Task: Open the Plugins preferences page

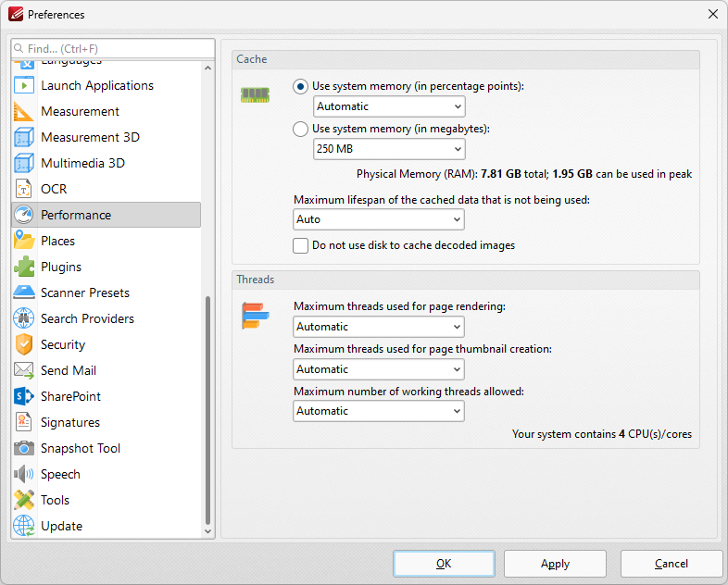Action: click(x=107, y=267)
